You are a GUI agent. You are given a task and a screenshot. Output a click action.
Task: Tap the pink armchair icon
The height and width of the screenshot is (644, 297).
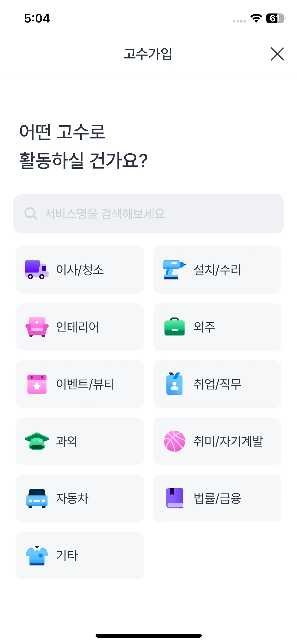pos(37,327)
